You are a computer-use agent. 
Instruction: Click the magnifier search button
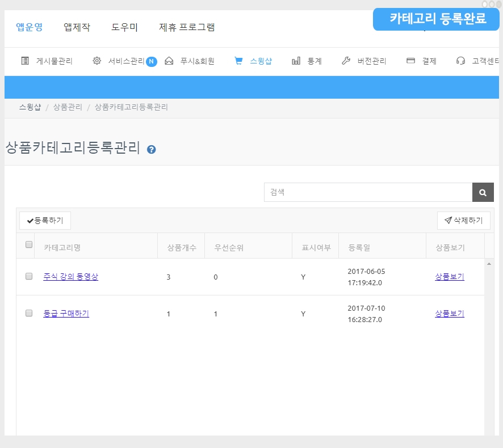click(x=483, y=192)
